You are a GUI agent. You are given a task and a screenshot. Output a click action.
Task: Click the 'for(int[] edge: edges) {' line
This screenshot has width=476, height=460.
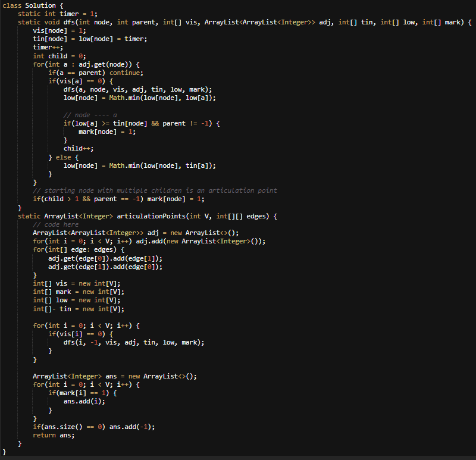tap(79, 250)
